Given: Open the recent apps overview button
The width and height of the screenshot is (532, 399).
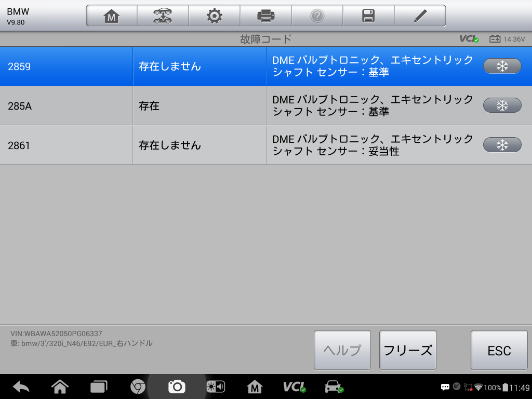Looking at the screenshot, I should (x=98, y=387).
